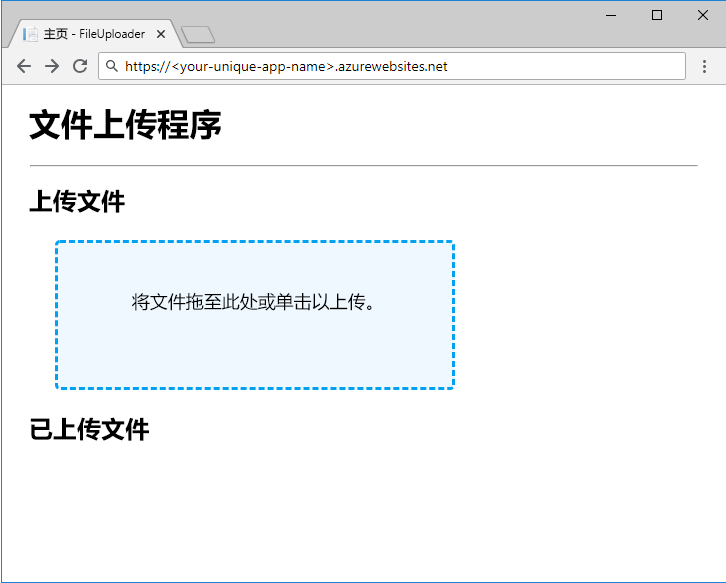
Task: Click the browser forward arrow
Action: click(x=52, y=66)
